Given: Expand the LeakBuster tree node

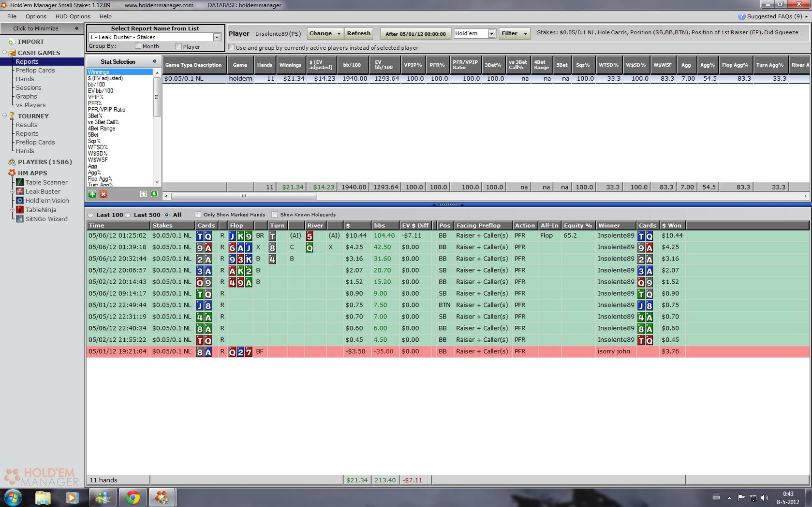Looking at the screenshot, I should tap(13, 191).
